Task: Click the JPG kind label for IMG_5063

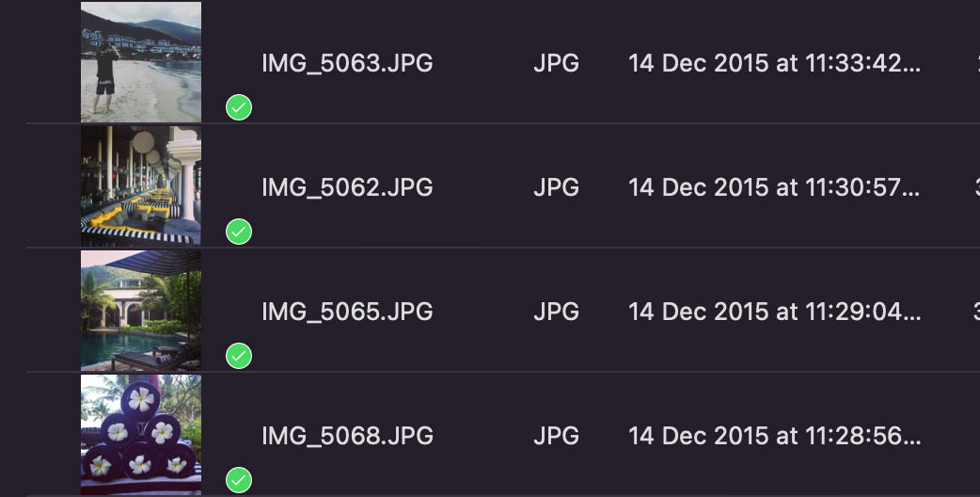Action: coord(556,63)
